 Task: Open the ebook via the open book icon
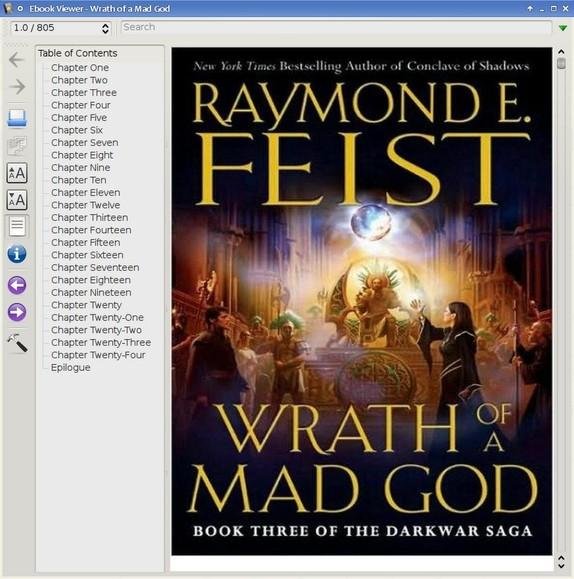point(17,118)
